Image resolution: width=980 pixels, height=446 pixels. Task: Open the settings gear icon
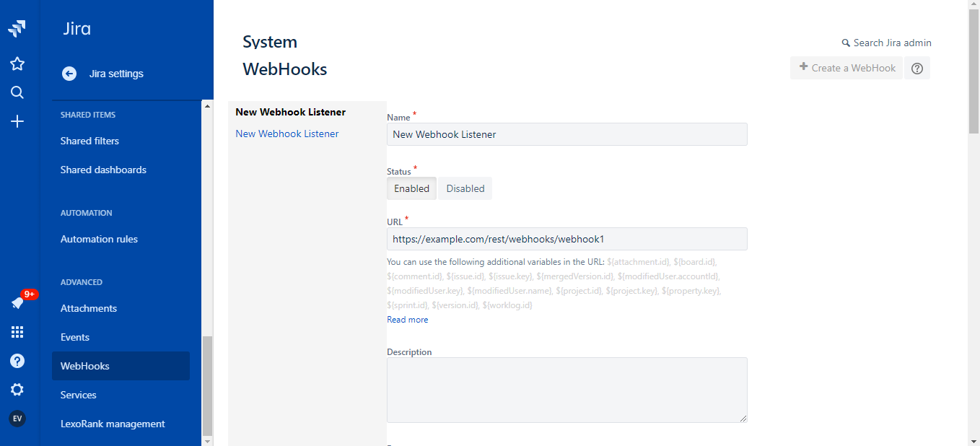pyautogui.click(x=17, y=390)
